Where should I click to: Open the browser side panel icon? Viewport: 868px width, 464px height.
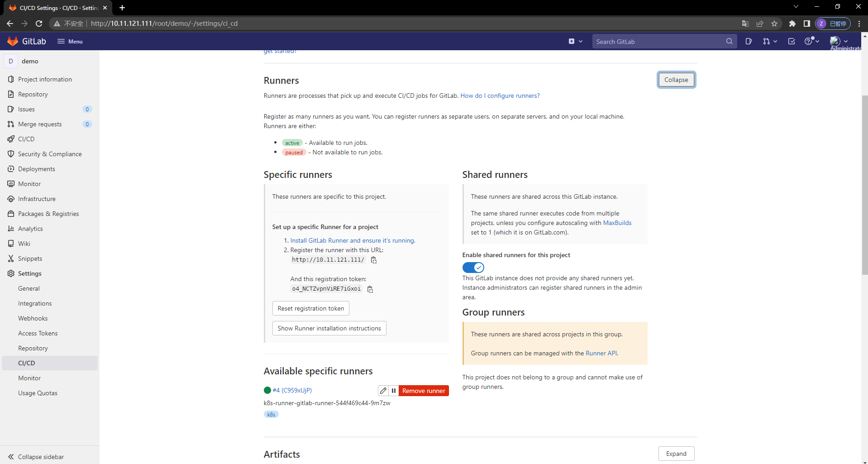806,24
